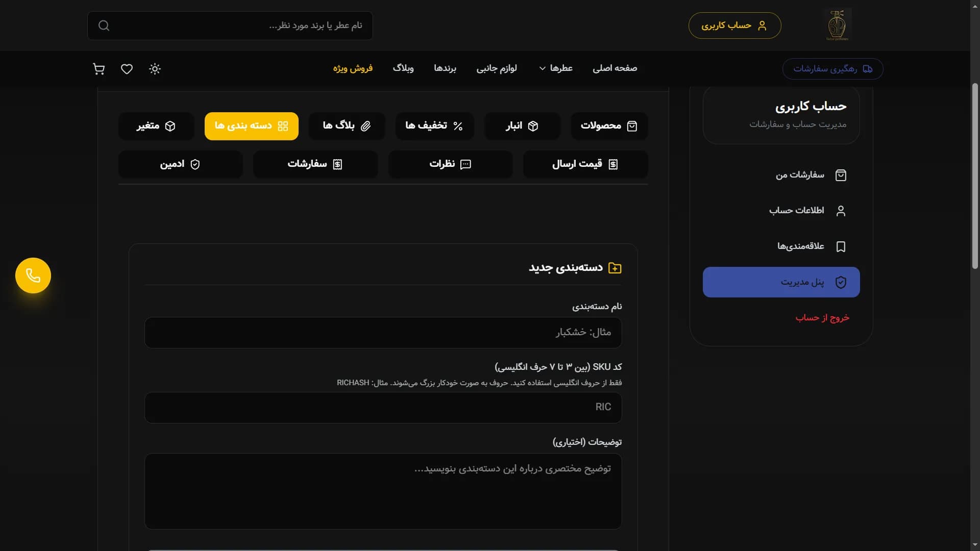
Task: Open the نظرات tab
Action: coord(450,164)
